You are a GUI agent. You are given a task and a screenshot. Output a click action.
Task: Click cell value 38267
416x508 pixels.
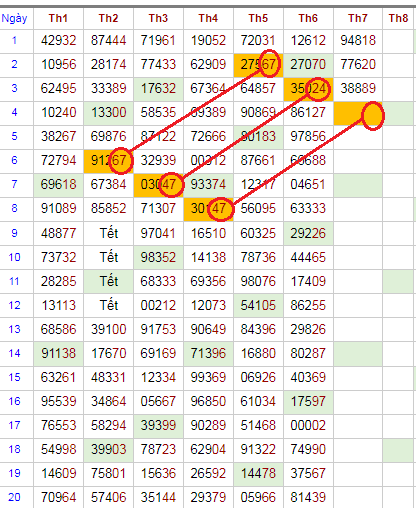click(58, 136)
